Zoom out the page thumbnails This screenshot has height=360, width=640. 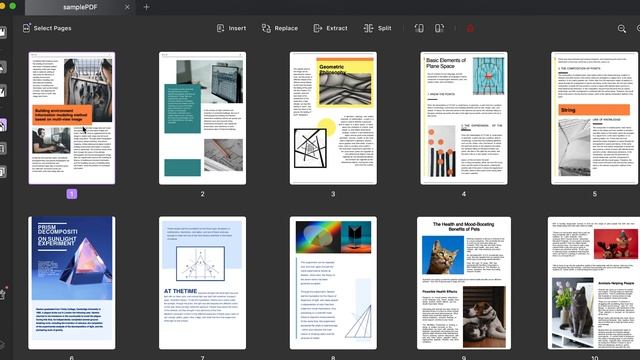pos(622,29)
